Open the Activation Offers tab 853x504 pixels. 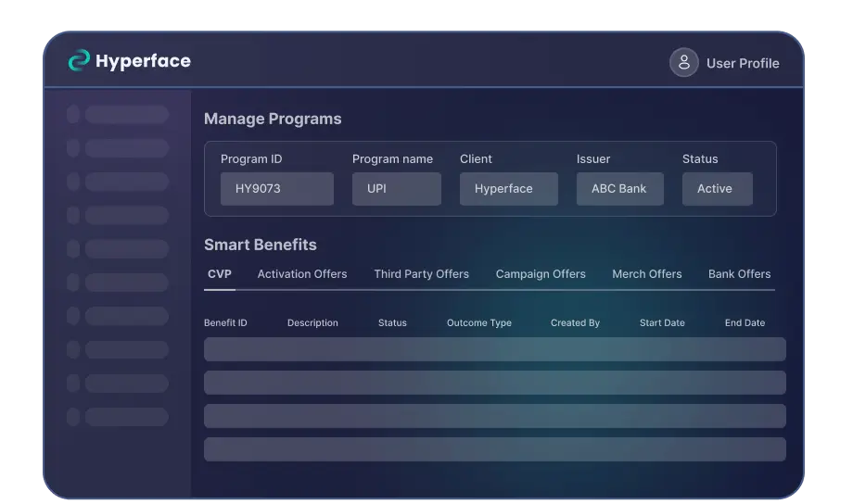pyautogui.click(x=302, y=274)
